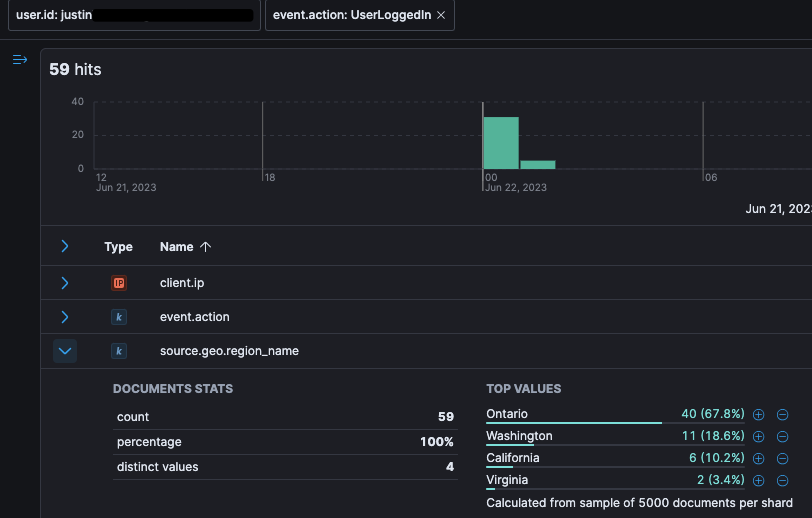Expand the client.ip field row
812x518 pixels.
click(65, 283)
